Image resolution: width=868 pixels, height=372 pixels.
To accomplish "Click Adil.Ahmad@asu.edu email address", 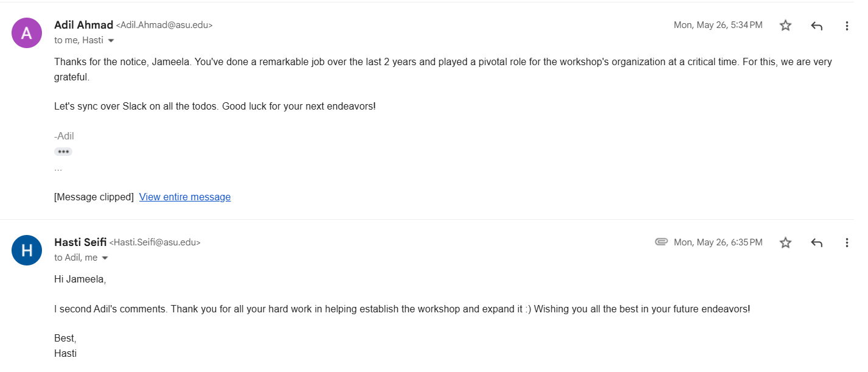I will click(x=164, y=26).
